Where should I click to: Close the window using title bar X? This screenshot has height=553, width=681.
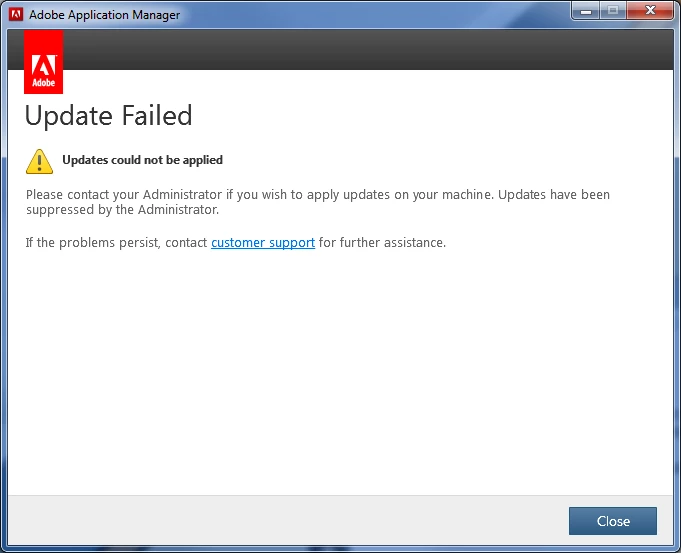pos(650,11)
